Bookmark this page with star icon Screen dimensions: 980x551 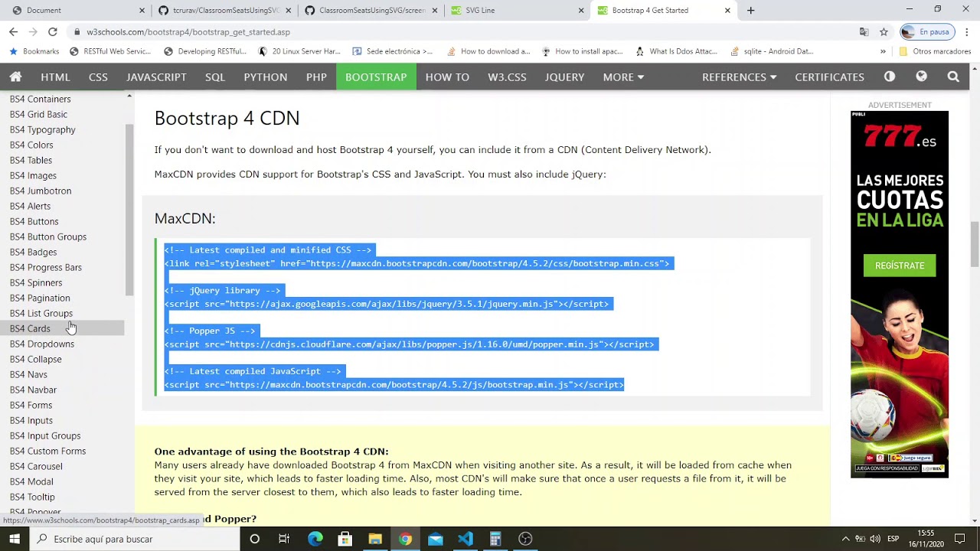click(x=884, y=32)
